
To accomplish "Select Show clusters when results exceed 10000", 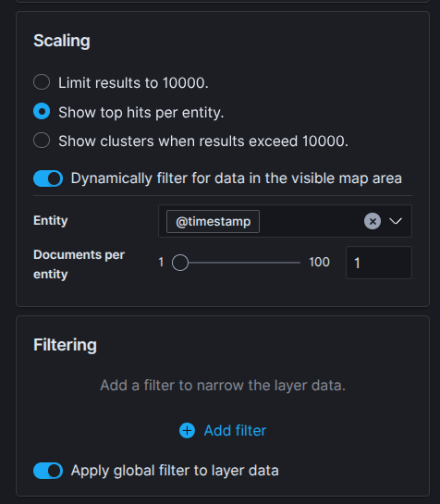I will 42,141.
